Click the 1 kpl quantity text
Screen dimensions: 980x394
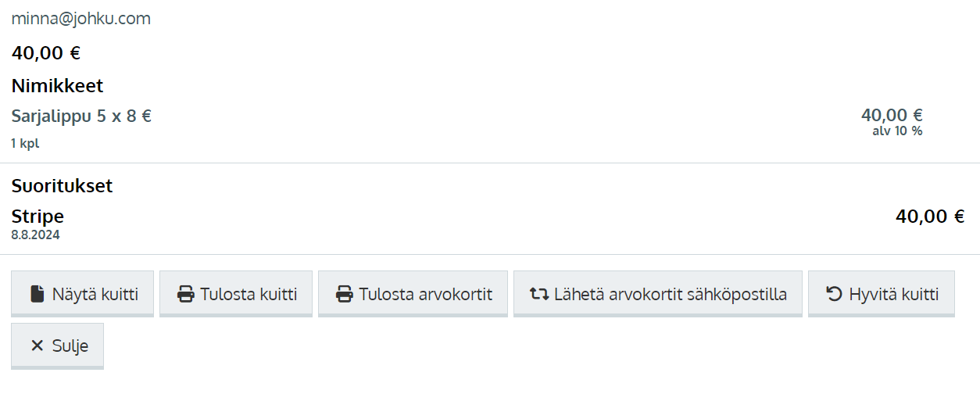click(x=25, y=144)
